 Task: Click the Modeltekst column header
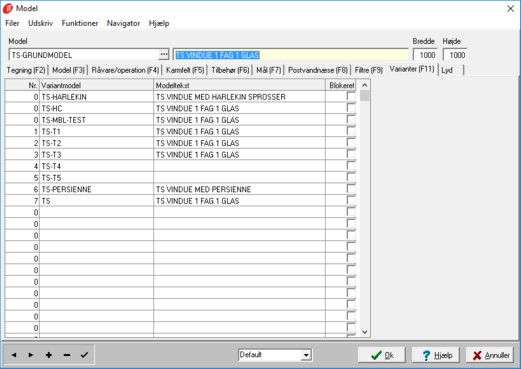[x=239, y=85]
